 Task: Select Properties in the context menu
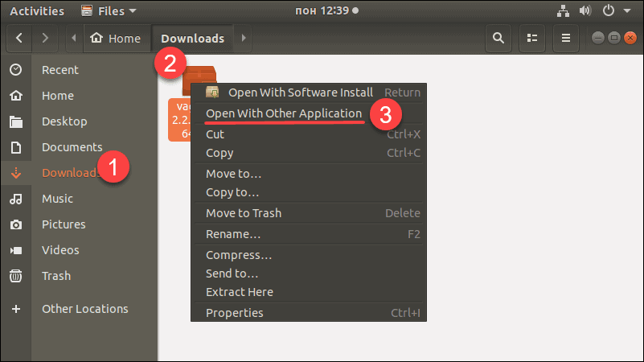click(234, 313)
